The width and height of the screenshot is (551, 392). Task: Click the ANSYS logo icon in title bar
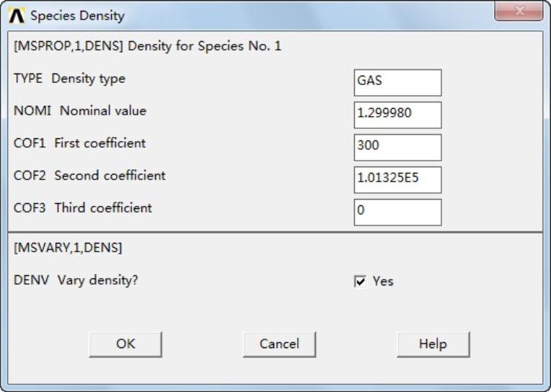point(17,15)
